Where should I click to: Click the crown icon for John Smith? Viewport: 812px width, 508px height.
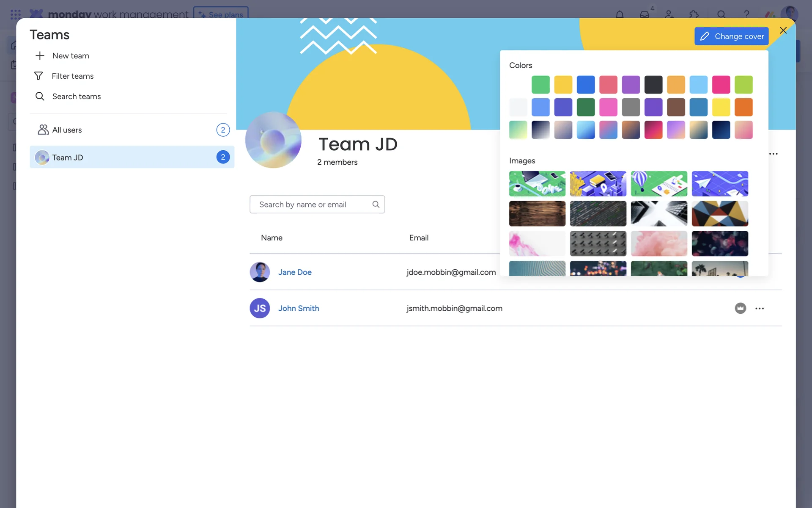point(740,308)
